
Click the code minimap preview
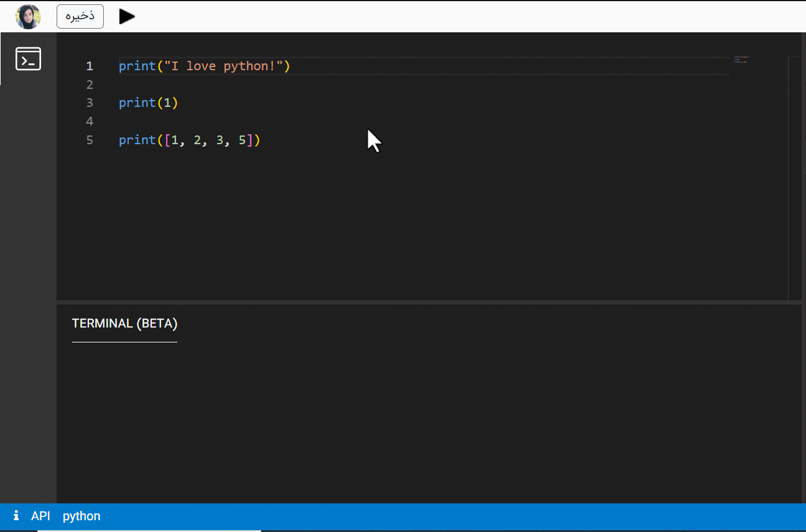pos(741,60)
